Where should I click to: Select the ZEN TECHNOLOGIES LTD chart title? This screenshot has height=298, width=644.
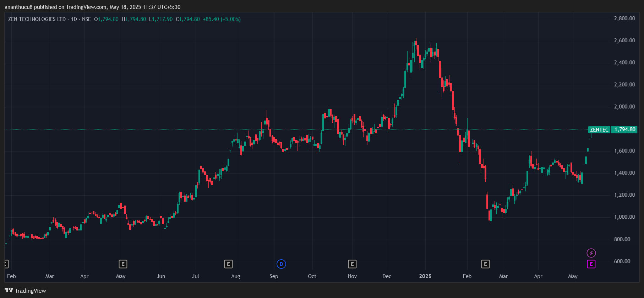tap(37, 19)
